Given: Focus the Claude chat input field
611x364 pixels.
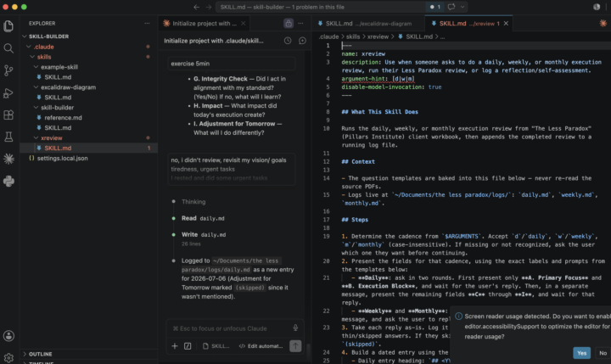Looking at the screenshot, I should point(230,328).
